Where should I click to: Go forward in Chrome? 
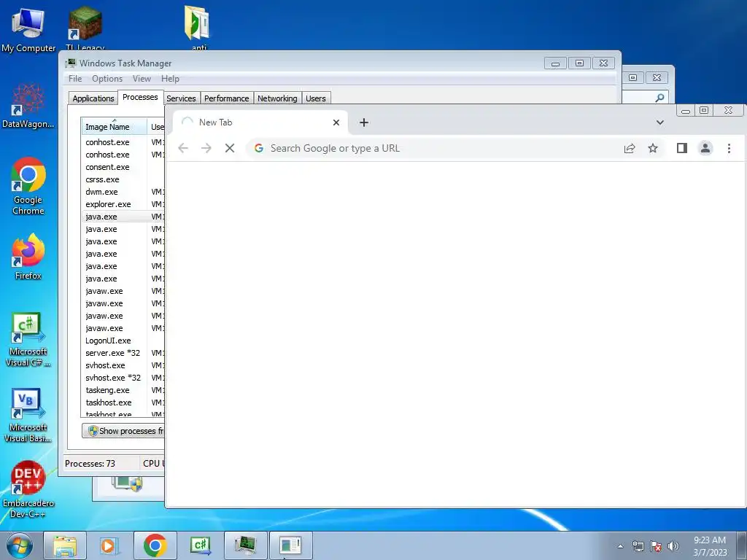[x=206, y=148]
